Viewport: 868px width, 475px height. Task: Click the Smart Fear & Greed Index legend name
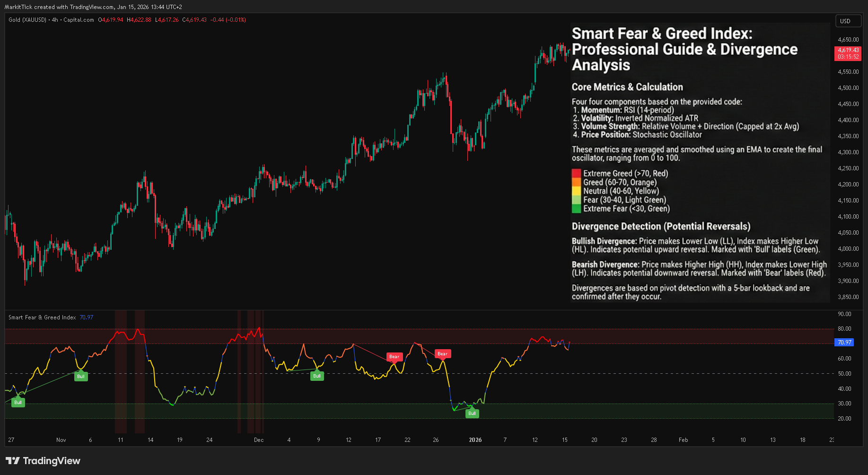pos(42,317)
